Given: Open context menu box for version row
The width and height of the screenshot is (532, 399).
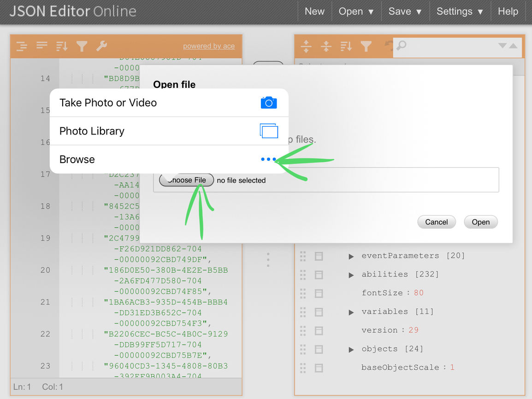Looking at the screenshot, I should [x=319, y=331].
